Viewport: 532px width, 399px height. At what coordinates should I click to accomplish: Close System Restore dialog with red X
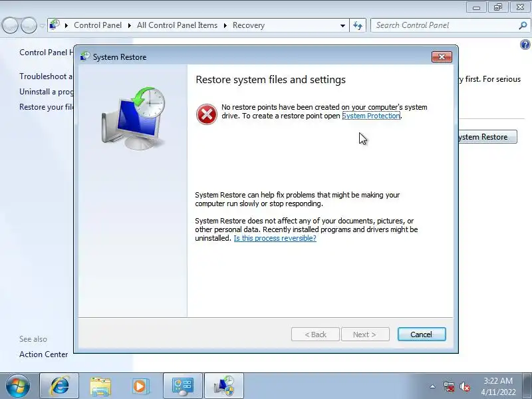click(442, 57)
